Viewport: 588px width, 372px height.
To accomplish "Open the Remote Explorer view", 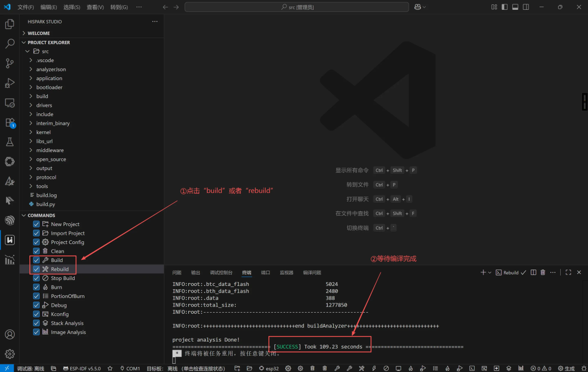I will tap(10, 103).
